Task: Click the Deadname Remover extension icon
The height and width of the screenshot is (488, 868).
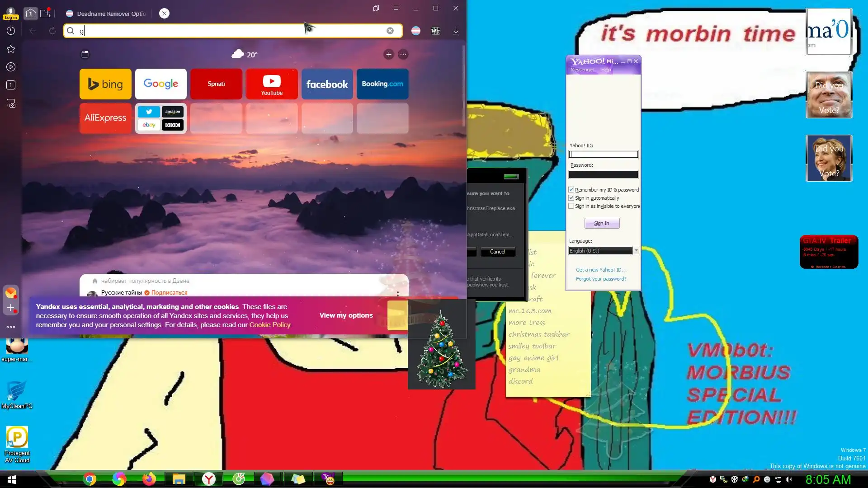Action: click(415, 31)
